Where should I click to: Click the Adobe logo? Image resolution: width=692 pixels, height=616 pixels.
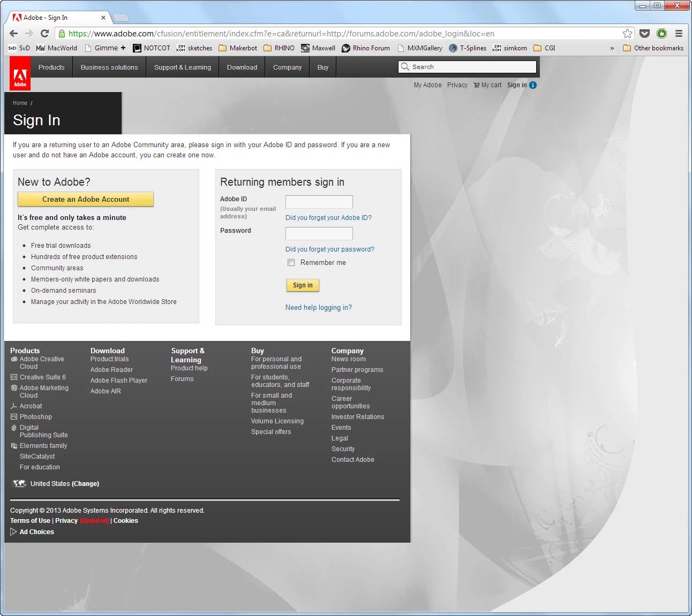[20, 73]
